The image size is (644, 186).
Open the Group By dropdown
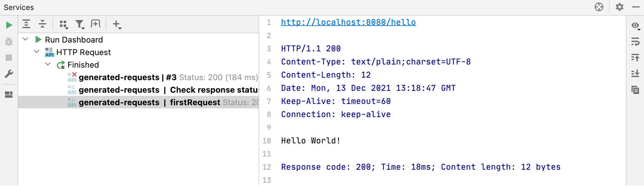pyautogui.click(x=63, y=24)
